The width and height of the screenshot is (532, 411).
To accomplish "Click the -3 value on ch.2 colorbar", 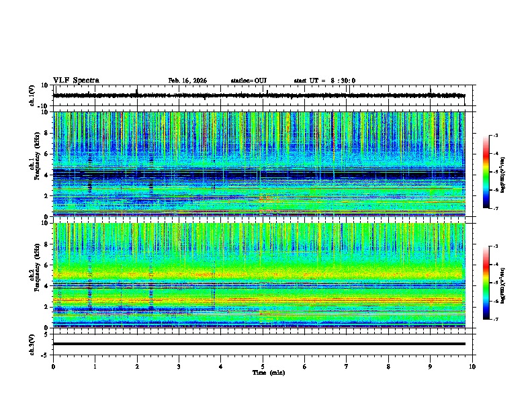I will (495, 246).
